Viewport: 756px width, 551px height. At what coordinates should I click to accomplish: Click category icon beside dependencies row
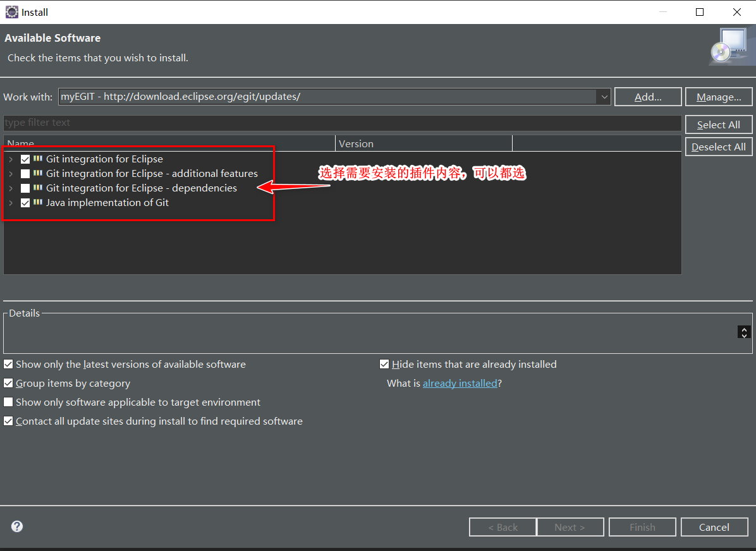(x=37, y=188)
